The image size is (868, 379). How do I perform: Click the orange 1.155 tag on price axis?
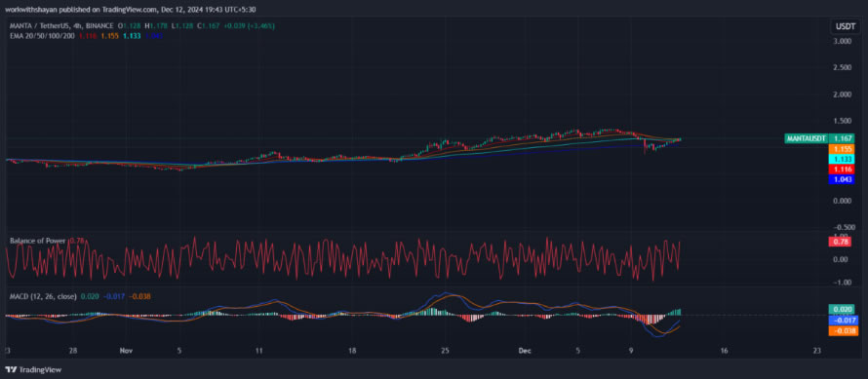[x=841, y=149]
